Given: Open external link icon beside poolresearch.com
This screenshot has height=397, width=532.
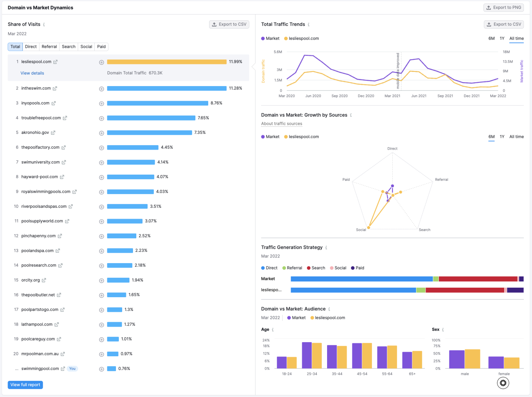Looking at the screenshot, I should tap(60, 266).
